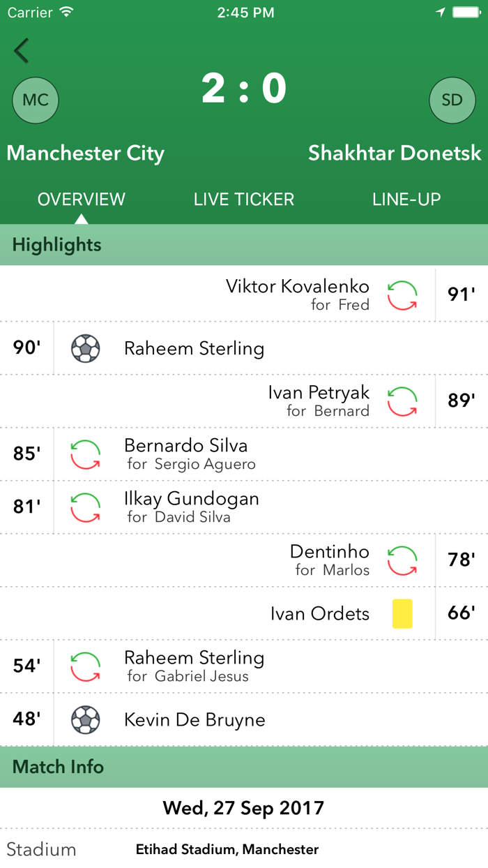Tap goal ball icon beside Kevin De Bruyne
488x868 pixels.
86,719
